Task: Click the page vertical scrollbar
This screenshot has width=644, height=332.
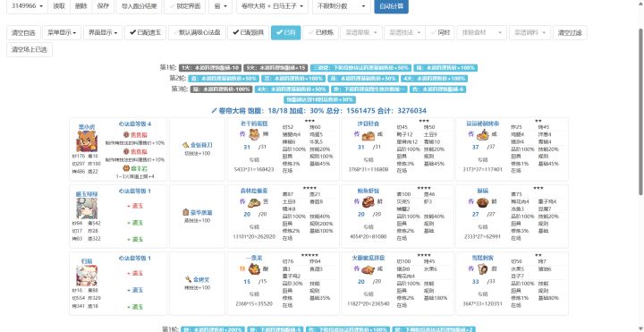Action: (640, 111)
